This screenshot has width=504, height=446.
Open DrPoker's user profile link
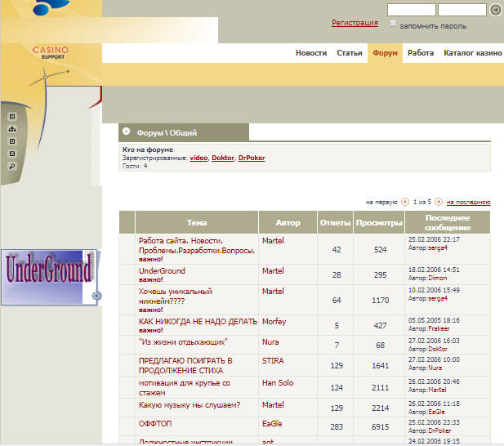[252, 158]
